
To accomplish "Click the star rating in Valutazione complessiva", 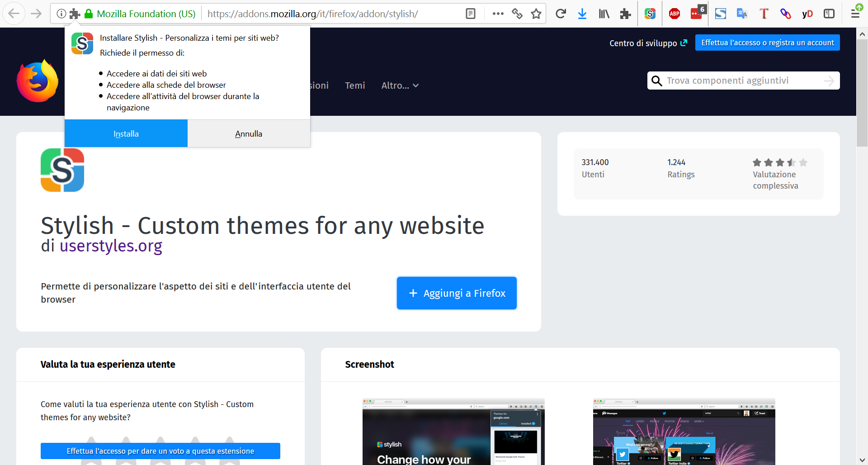I will tap(780, 162).
